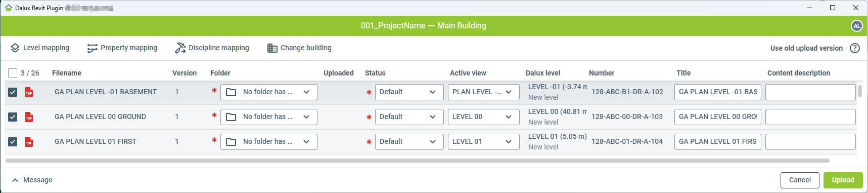Screen dimensions: 868x193
Task: Open Level mapping layers icon
Action: click(15, 48)
